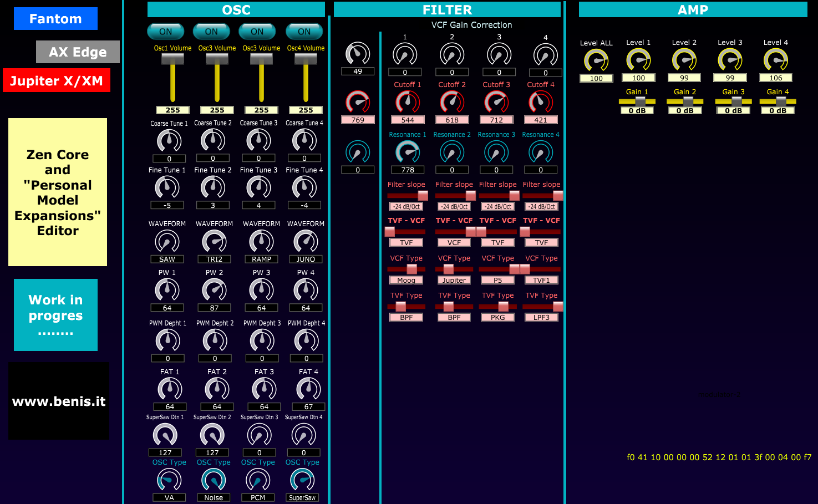Click the Zen Core Editor yellow panel
The height and width of the screenshot is (504, 818).
(58, 192)
